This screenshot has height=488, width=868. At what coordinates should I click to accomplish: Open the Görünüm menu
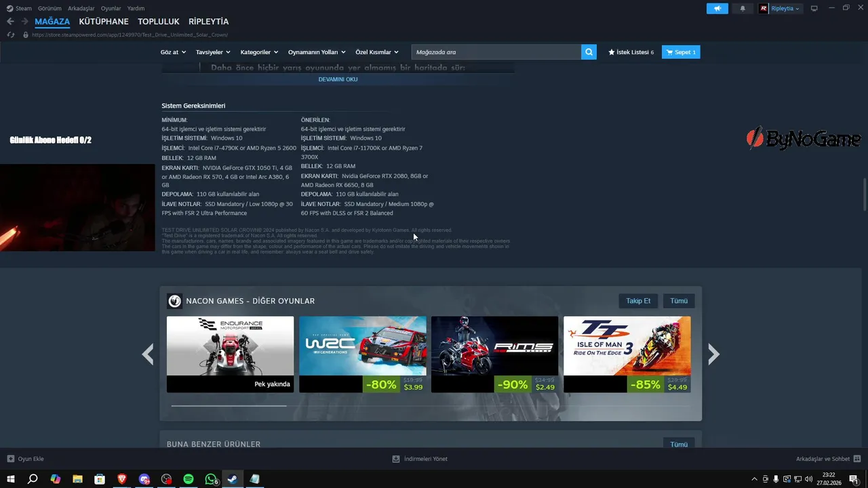(x=50, y=8)
